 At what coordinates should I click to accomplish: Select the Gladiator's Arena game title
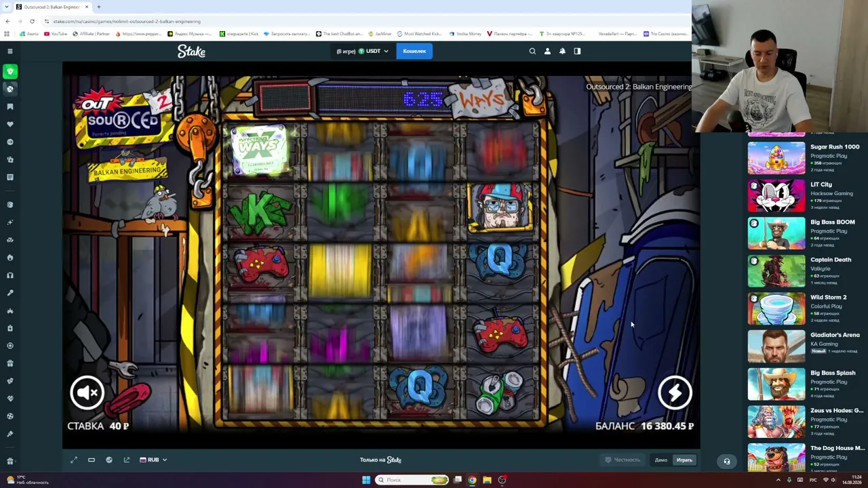coord(835,335)
